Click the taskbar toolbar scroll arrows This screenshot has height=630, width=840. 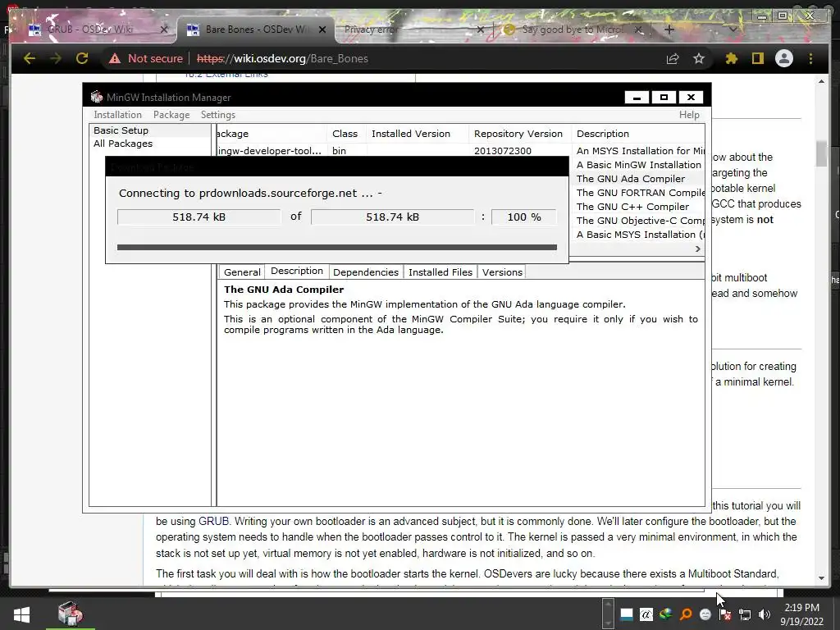coord(608,614)
